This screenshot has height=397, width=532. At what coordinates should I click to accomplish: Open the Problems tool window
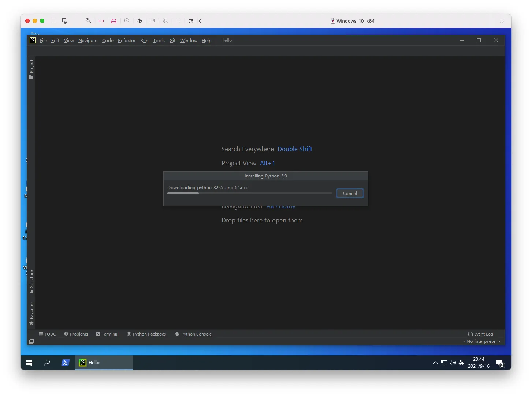pyautogui.click(x=76, y=334)
